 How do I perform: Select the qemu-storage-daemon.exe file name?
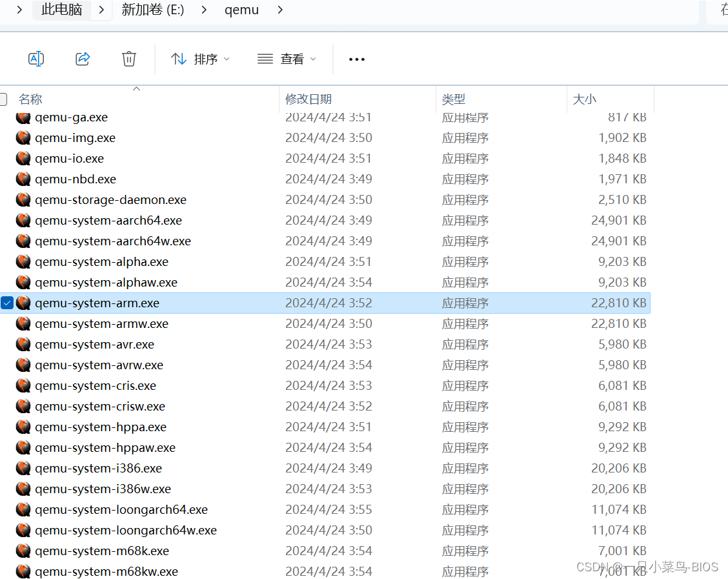click(110, 199)
